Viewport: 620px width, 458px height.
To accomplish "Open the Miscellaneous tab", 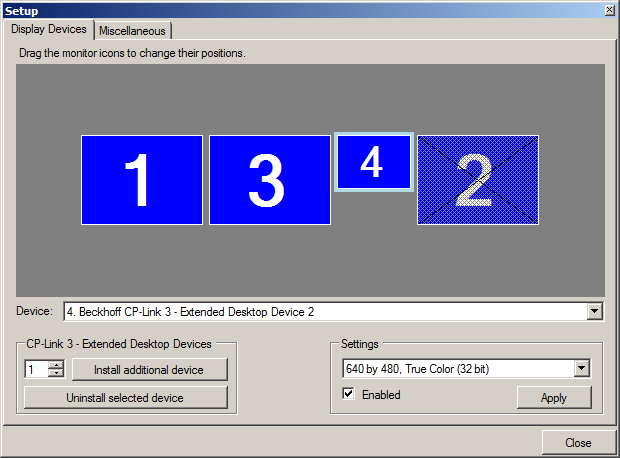I will [132, 31].
